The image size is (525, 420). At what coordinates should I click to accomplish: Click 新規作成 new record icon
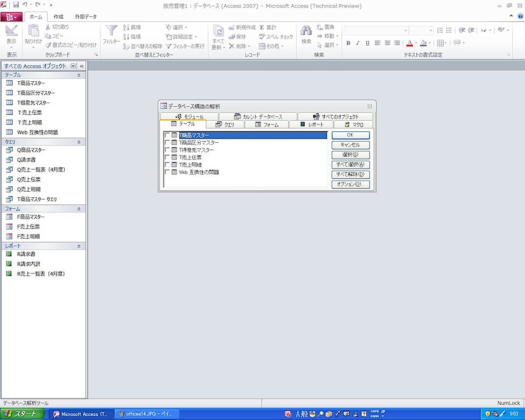231,27
